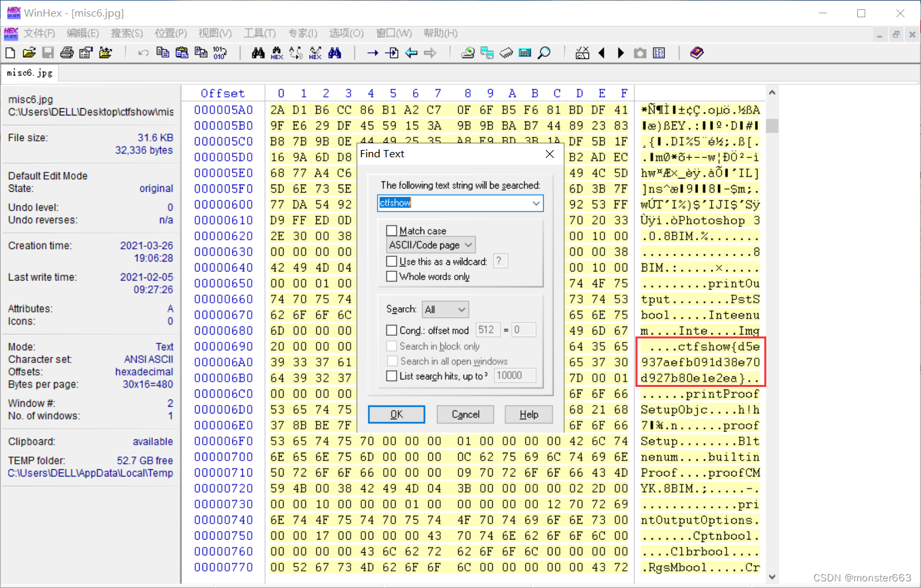Click the Modify Data 101/010 icon
This screenshot has height=588, width=921.
220,53
